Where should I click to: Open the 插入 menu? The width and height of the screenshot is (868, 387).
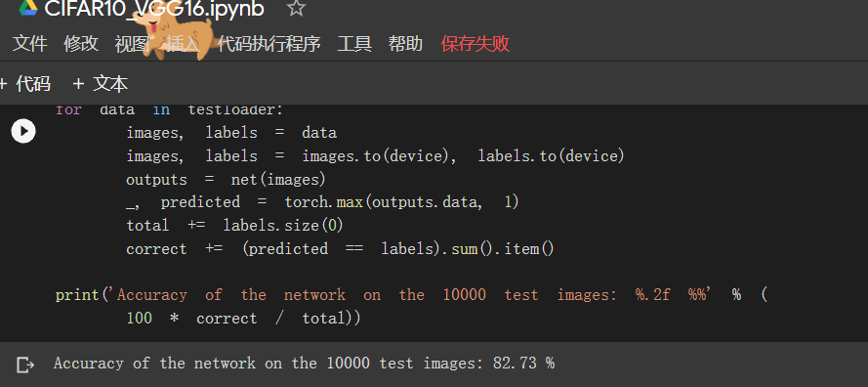click(183, 44)
